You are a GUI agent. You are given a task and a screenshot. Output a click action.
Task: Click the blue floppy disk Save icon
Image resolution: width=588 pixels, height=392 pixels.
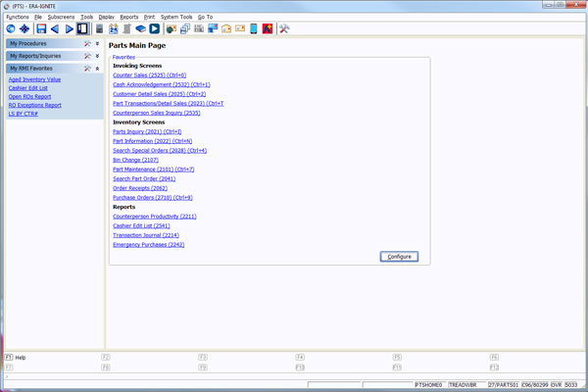(41, 29)
